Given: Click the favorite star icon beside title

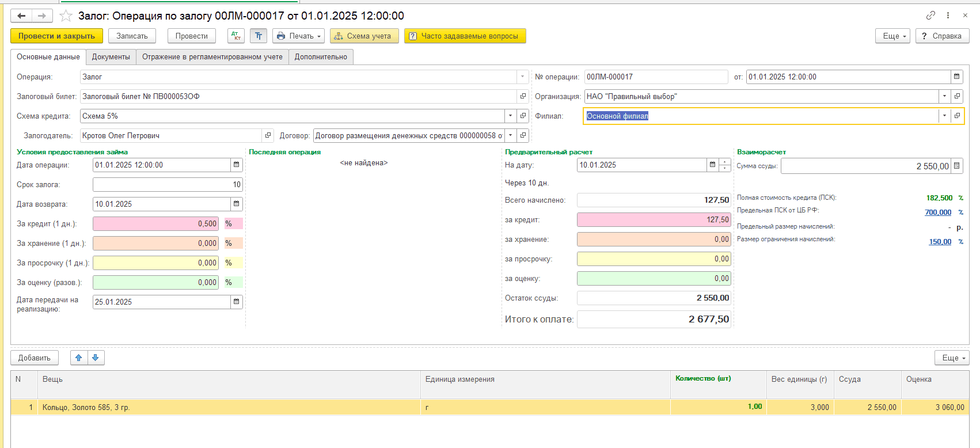Looking at the screenshot, I should 66,16.
